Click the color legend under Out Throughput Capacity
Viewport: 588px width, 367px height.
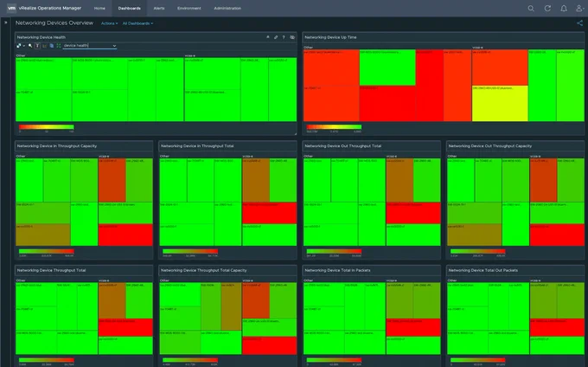[x=477, y=251]
